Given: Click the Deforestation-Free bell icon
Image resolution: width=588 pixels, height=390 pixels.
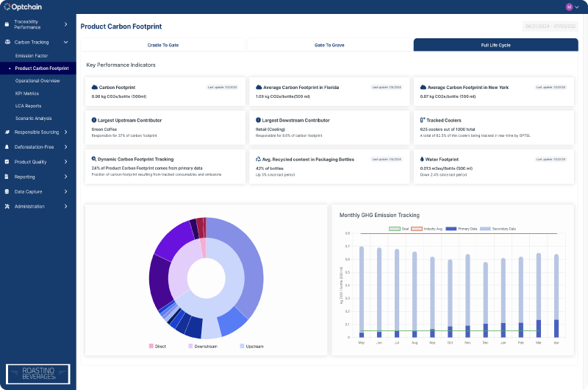Looking at the screenshot, I should click(7, 147).
